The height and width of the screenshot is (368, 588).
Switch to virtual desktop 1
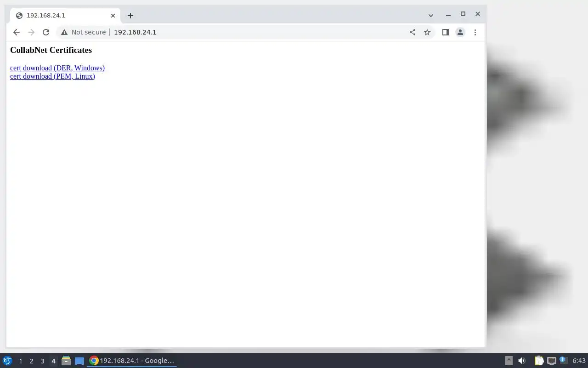tap(20, 361)
